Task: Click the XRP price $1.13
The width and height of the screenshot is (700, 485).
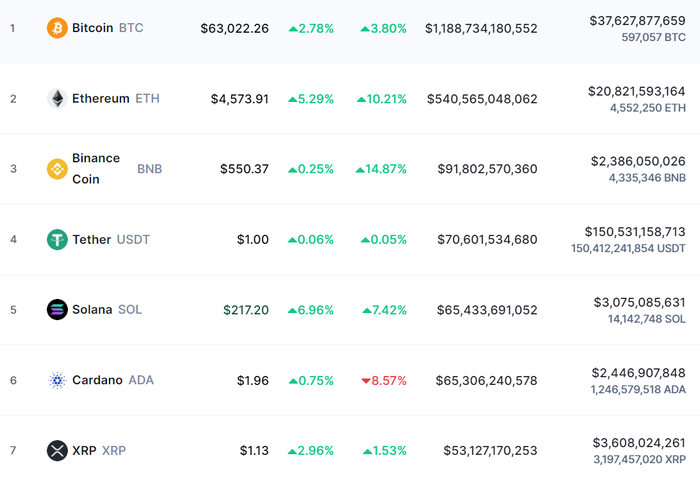Action: click(x=254, y=451)
